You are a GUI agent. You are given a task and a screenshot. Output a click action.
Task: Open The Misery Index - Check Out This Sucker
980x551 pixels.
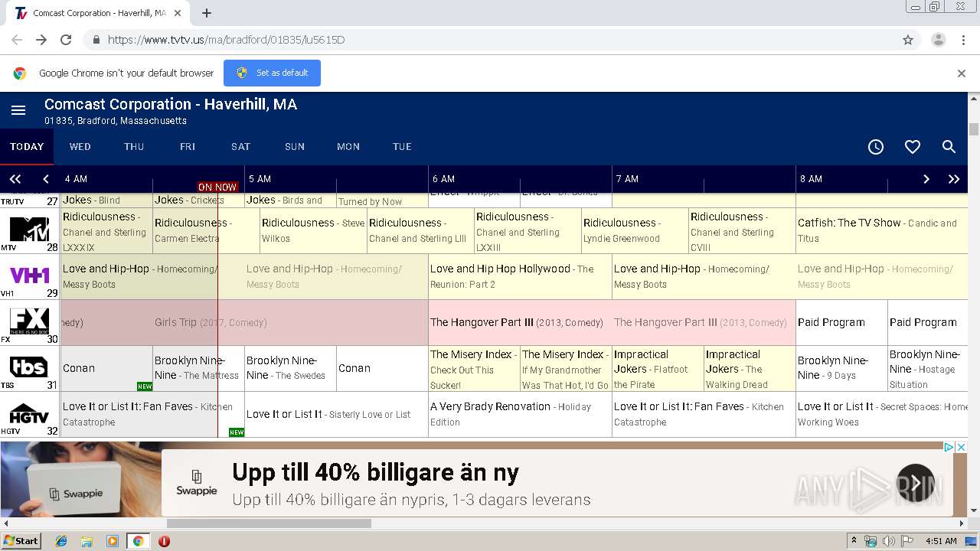tap(474, 369)
